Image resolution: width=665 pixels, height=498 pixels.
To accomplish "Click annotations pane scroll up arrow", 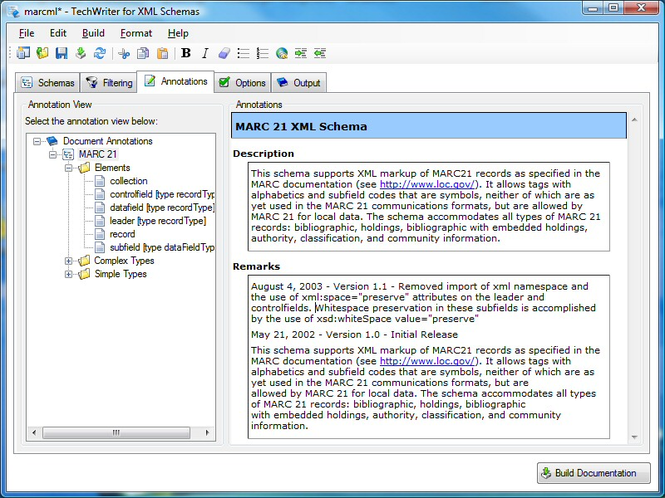I will point(634,120).
